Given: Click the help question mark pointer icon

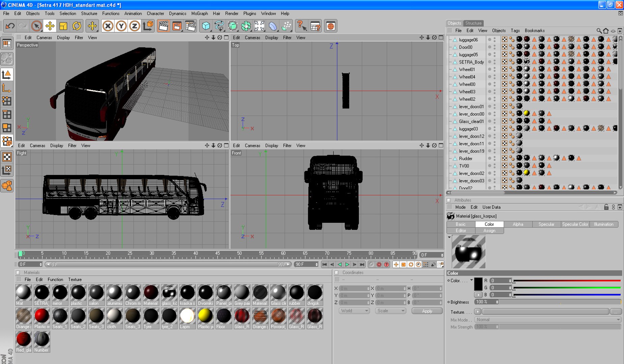Looking at the screenshot, I should tap(301, 26).
